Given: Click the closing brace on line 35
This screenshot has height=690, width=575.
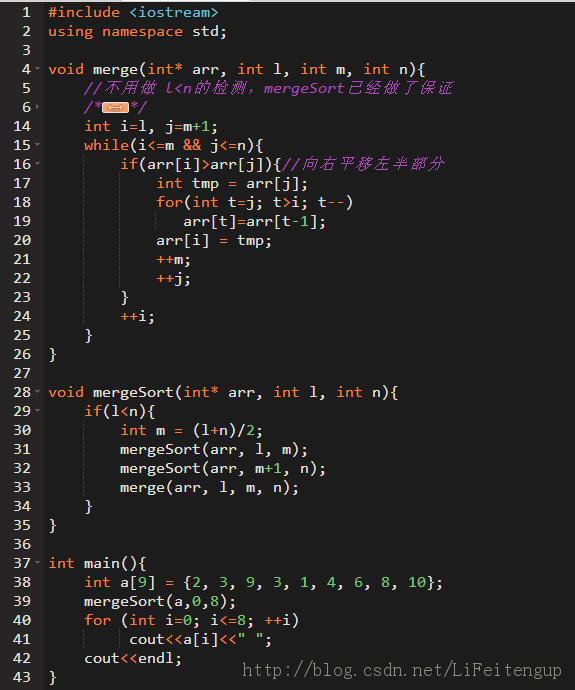Looking at the screenshot, I should tap(52, 526).
